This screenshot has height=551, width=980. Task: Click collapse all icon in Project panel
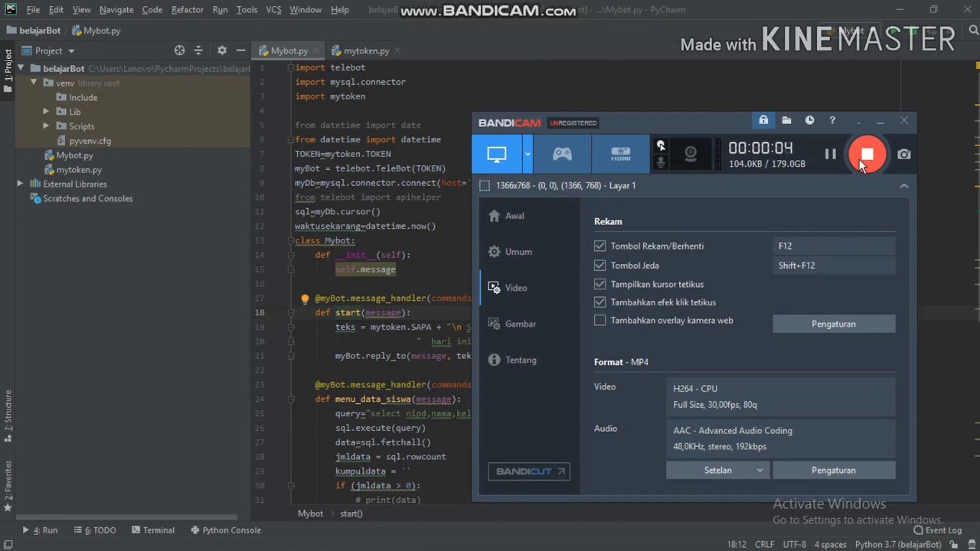click(198, 51)
